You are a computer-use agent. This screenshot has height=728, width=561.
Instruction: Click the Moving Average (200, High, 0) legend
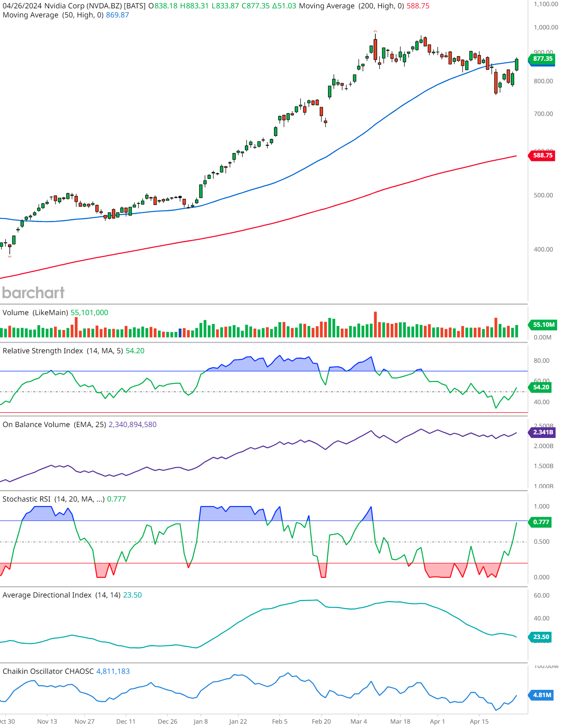pyautogui.click(x=351, y=6)
